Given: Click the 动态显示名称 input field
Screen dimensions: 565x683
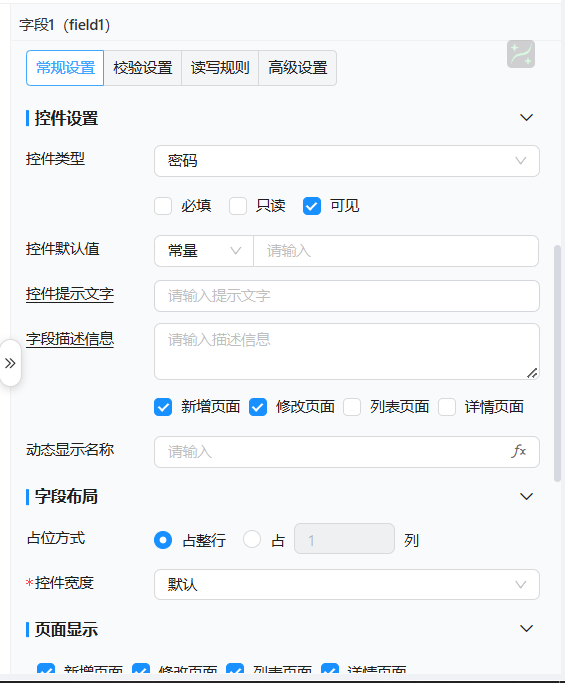Looking at the screenshot, I should click(347, 452).
